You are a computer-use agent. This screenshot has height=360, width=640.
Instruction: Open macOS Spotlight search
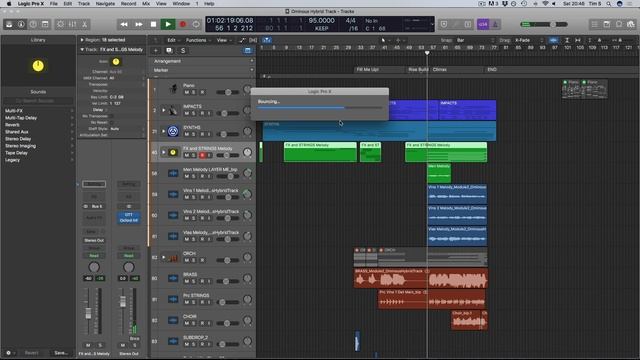(x=609, y=4)
